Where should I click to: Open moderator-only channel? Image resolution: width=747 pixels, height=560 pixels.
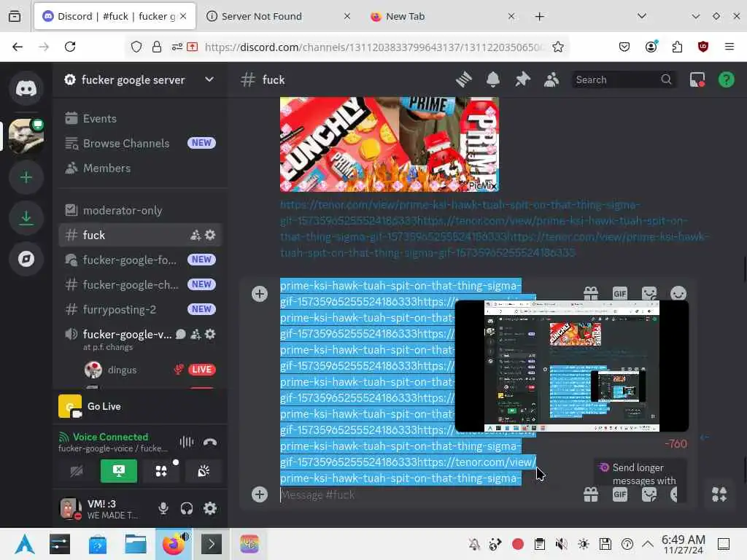(141, 211)
